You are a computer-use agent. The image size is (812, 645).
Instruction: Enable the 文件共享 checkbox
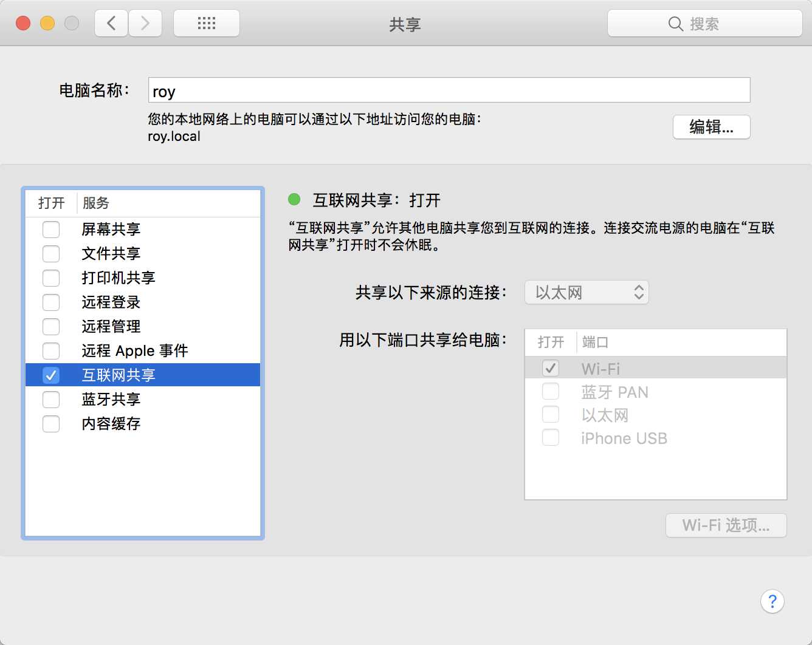tap(51, 254)
